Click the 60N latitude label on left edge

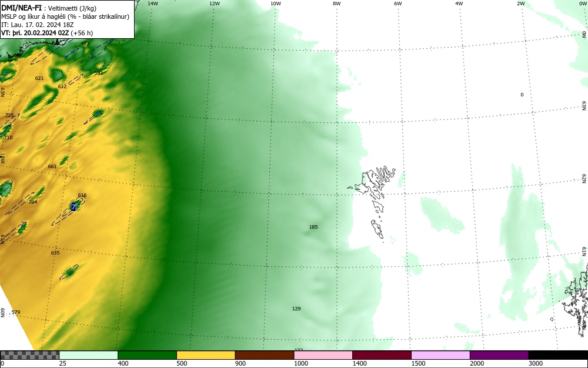(2, 313)
